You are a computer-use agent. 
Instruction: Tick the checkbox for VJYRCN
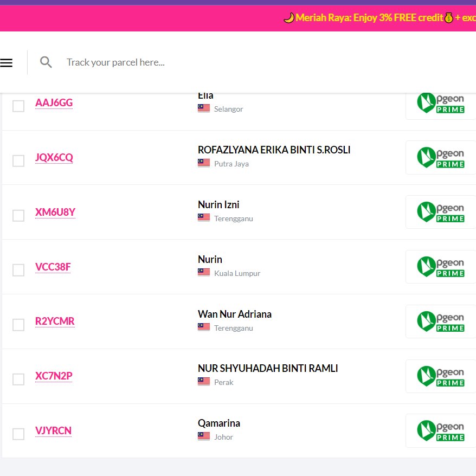[x=18, y=434]
